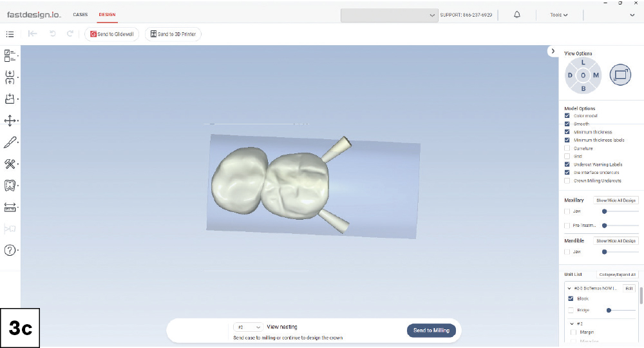
Task: Enable the Curvature option
Action: (x=567, y=148)
